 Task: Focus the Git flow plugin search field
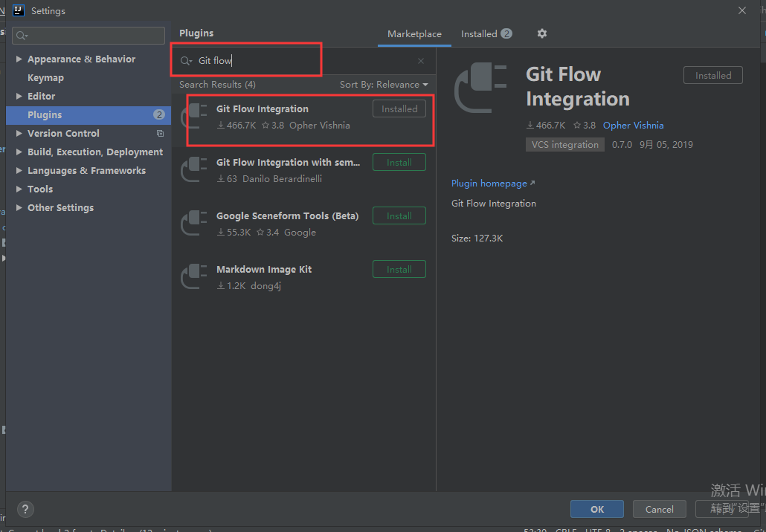(303, 61)
